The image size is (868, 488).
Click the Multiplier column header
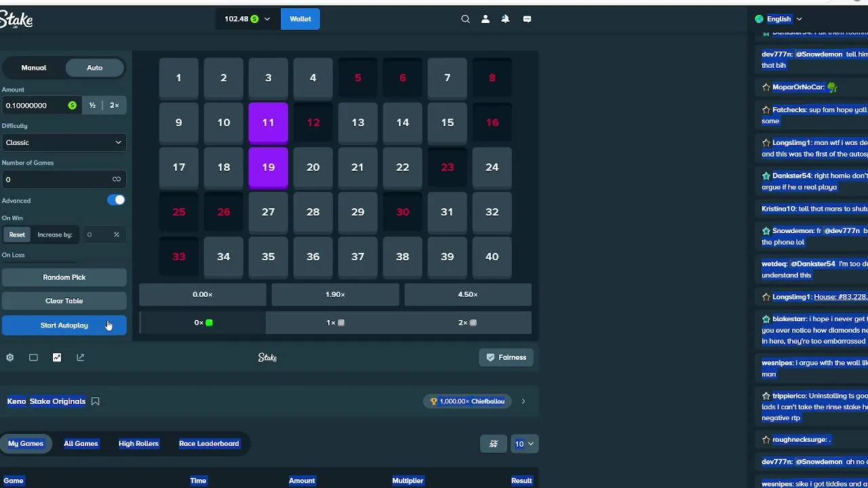tap(408, 481)
